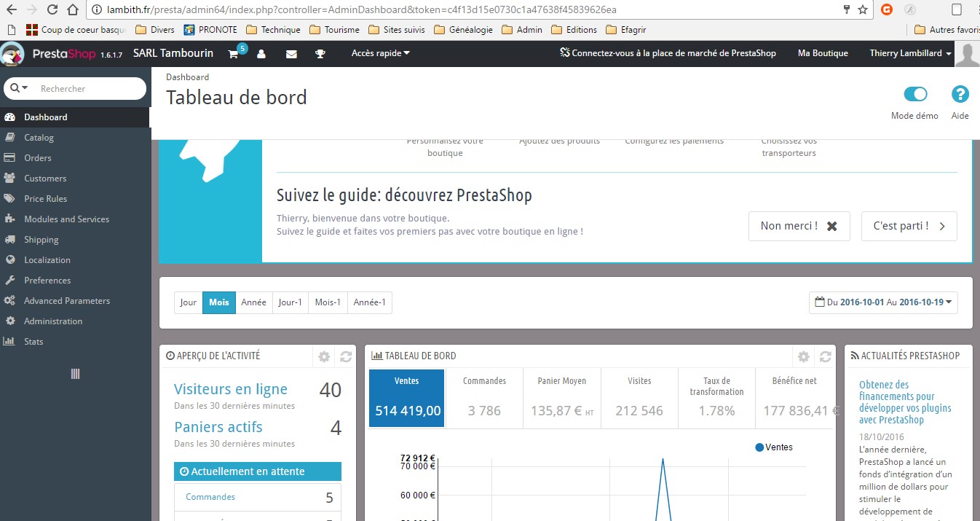This screenshot has width=980, height=521.
Task: Open Administration in sidebar
Action: coord(75,321)
